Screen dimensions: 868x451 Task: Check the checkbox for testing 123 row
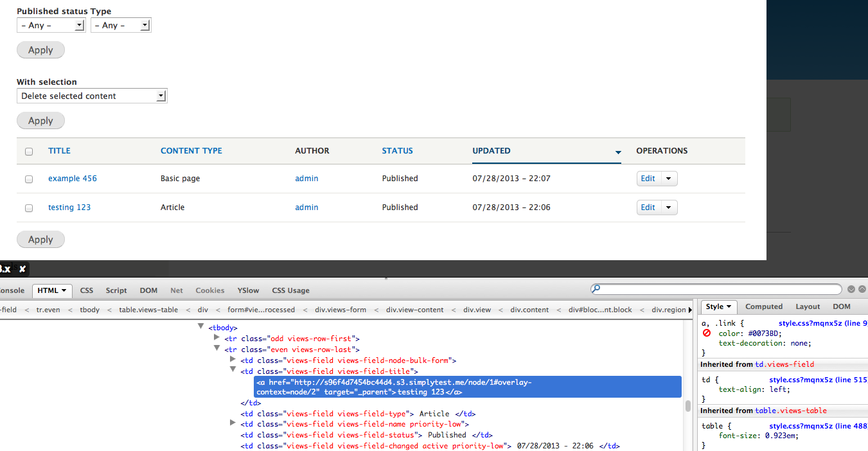(x=28, y=208)
